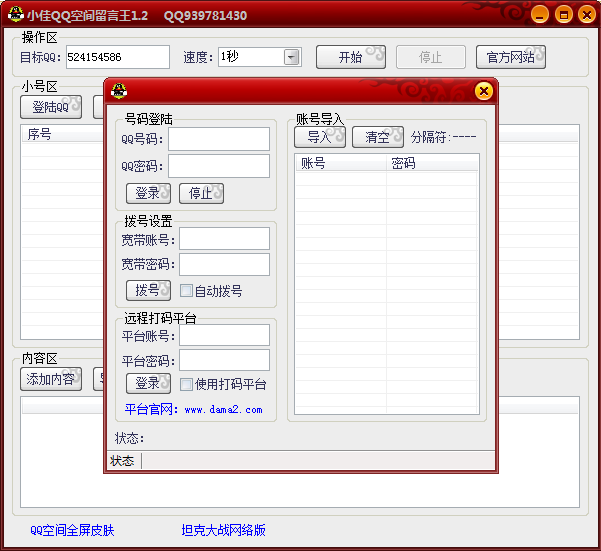
Task: Click the dialog's penguin title icon
Action: (119, 91)
